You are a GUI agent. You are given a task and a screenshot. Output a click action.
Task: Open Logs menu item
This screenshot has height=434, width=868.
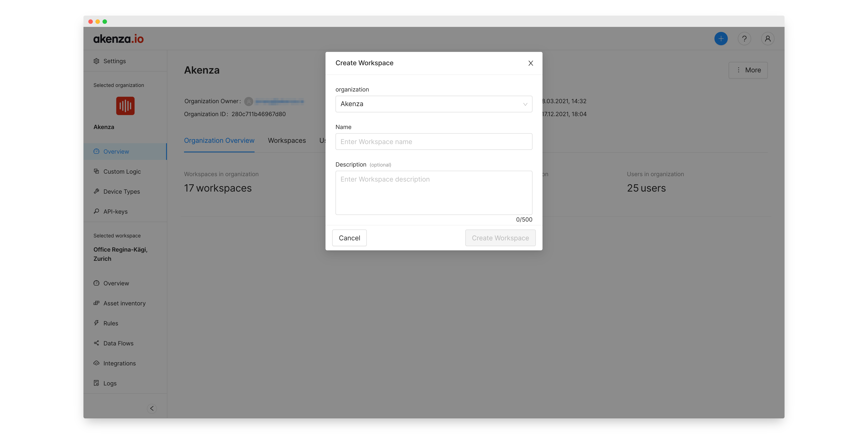click(x=125, y=383)
